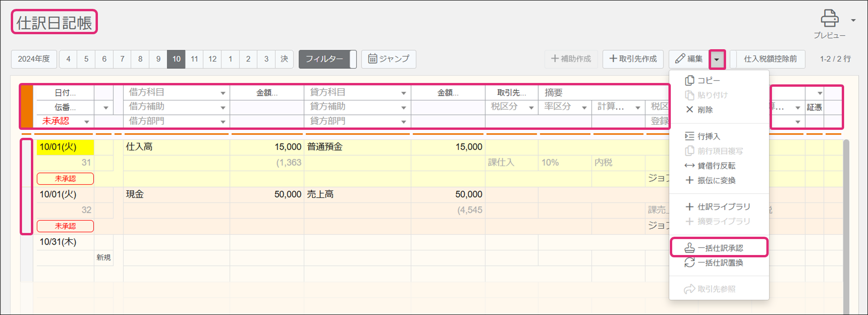Click Insert Row (行挿入) menu item
Screen dimensions: 868x315
point(708,136)
